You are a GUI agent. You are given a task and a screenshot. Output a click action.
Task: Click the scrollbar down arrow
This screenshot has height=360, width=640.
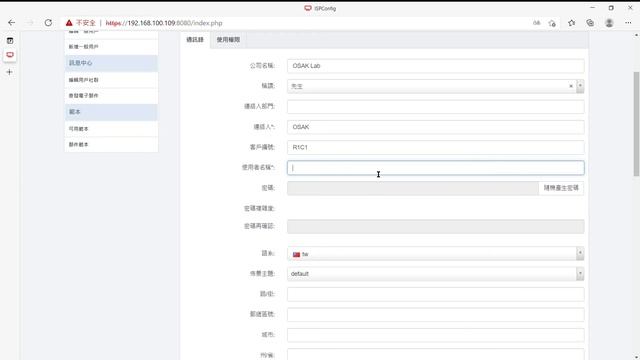[636, 356]
